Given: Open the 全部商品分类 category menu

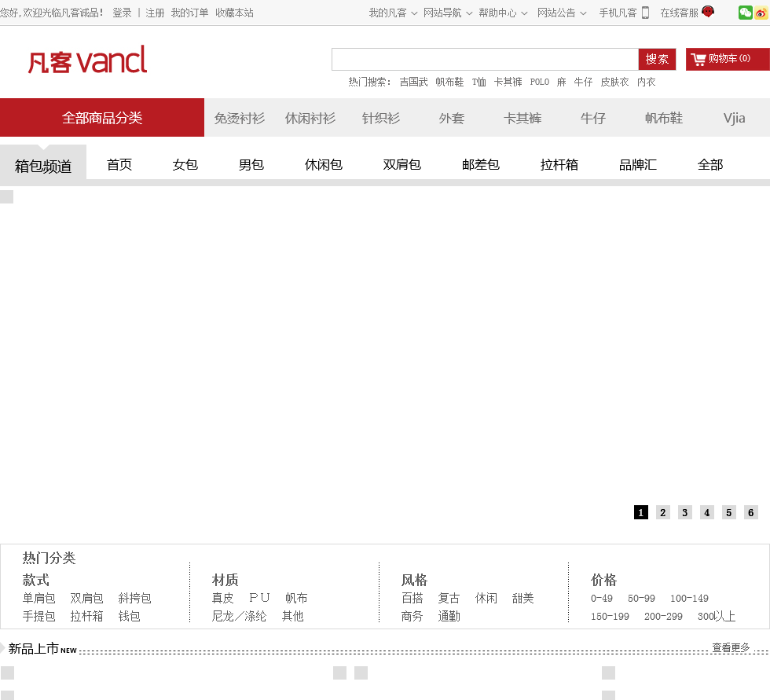Looking at the screenshot, I should click(x=102, y=118).
